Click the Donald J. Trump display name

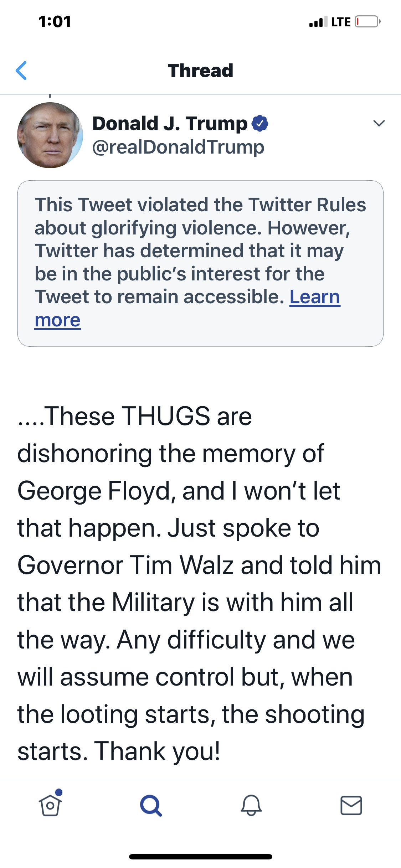coord(170,123)
